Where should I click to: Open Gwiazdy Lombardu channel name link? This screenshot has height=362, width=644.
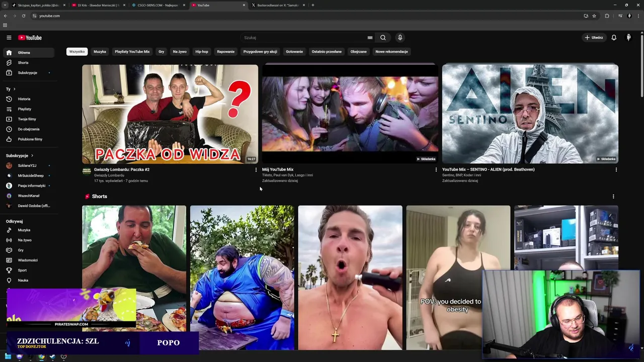pyautogui.click(x=109, y=175)
